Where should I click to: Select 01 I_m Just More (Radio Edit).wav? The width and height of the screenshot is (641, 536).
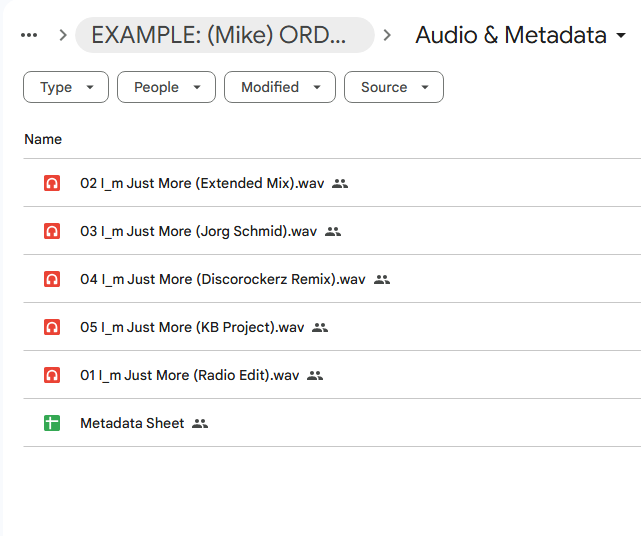pyautogui.click(x=189, y=375)
